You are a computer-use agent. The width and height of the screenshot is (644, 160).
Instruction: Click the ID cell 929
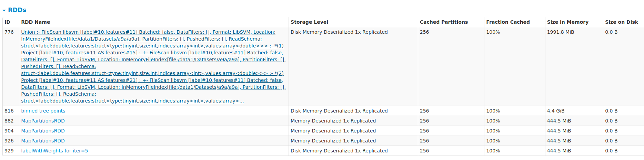click(x=9, y=151)
